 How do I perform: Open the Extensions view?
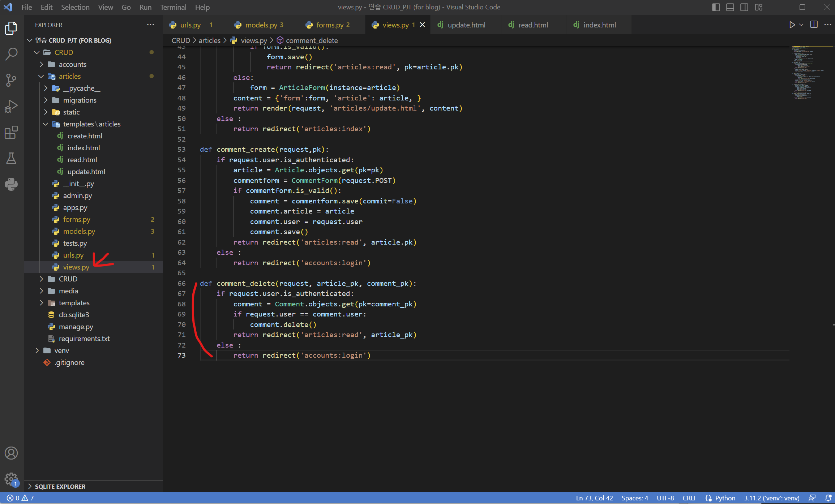pyautogui.click(x=11, y=132)
